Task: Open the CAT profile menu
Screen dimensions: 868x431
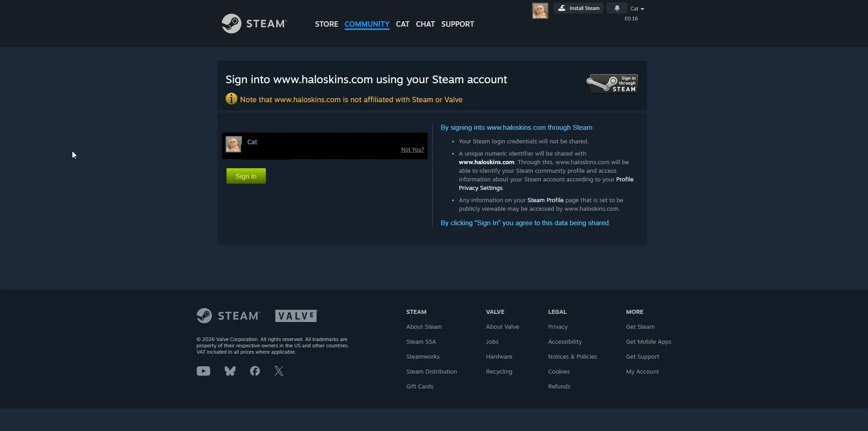Action: coord(402,24)
